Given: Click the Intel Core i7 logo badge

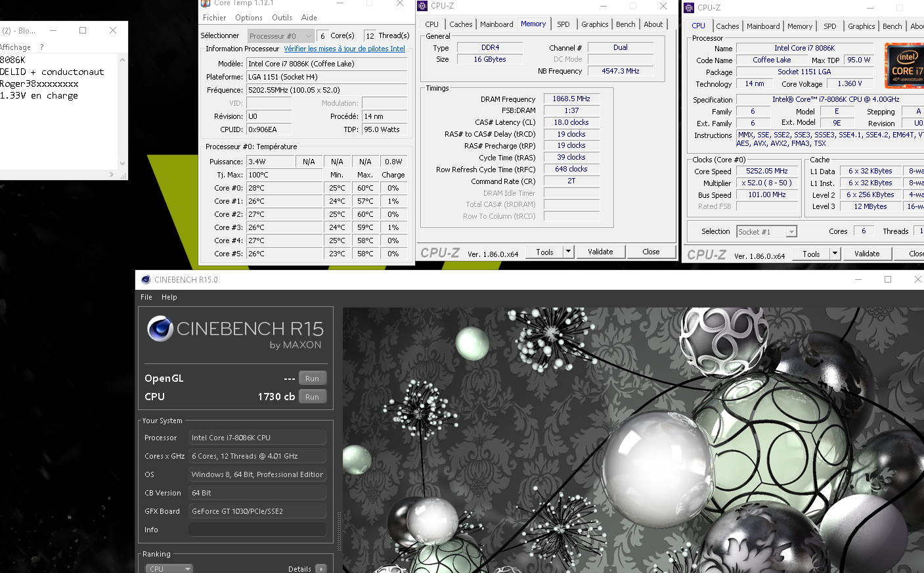Looking at the screenshot, I should 906,66.
